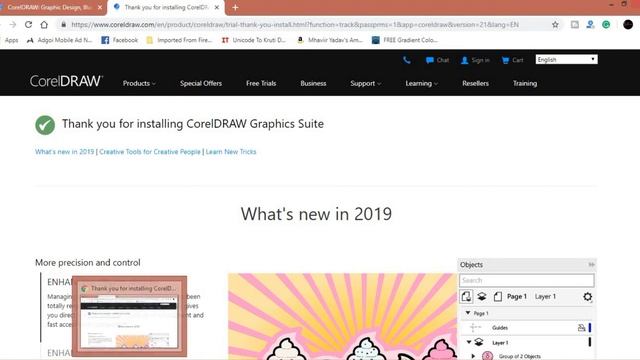This screenshot has height=360, width=640.
Task: Collapse the Page 1 tree node
Action: point(468,313)
